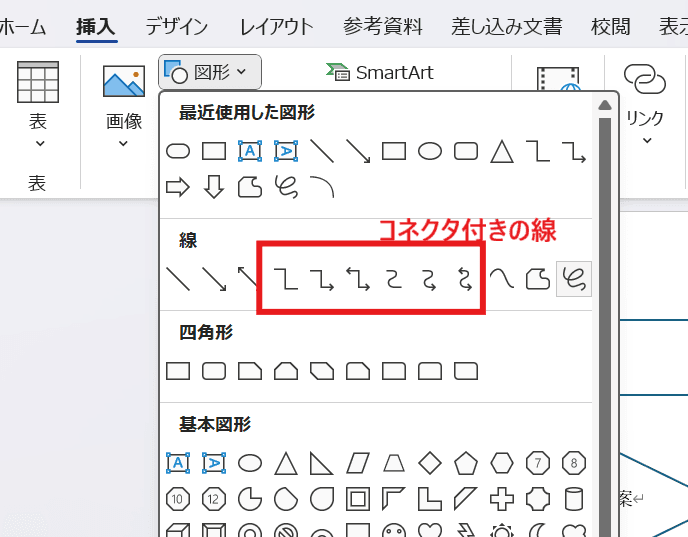Go to the 校閲 tab

[x=611, y=26]
